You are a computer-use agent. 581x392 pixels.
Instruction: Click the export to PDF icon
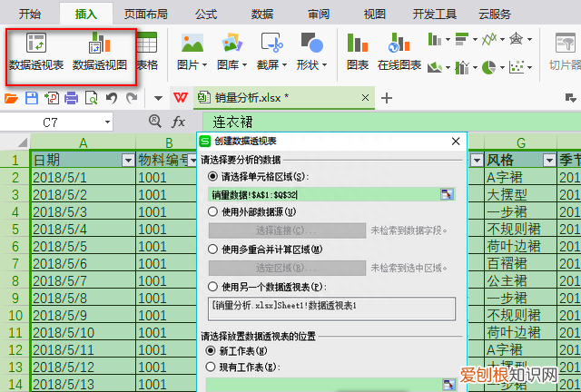click(52, 98)
